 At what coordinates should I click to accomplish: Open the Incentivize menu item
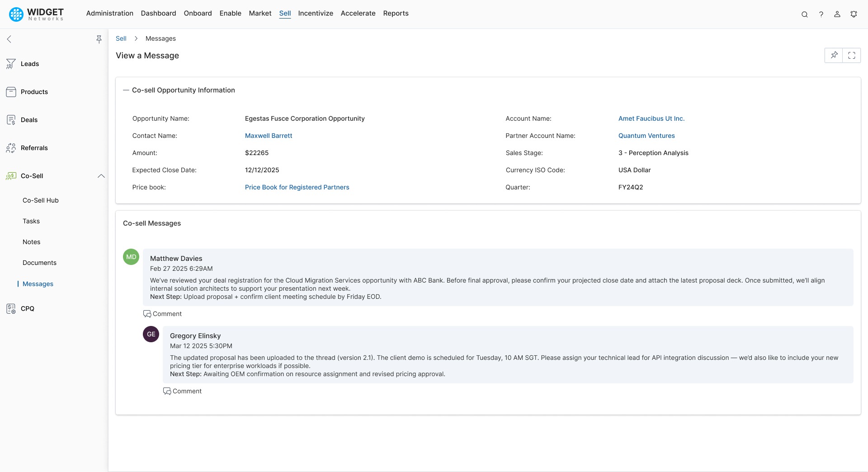(316, 13)
